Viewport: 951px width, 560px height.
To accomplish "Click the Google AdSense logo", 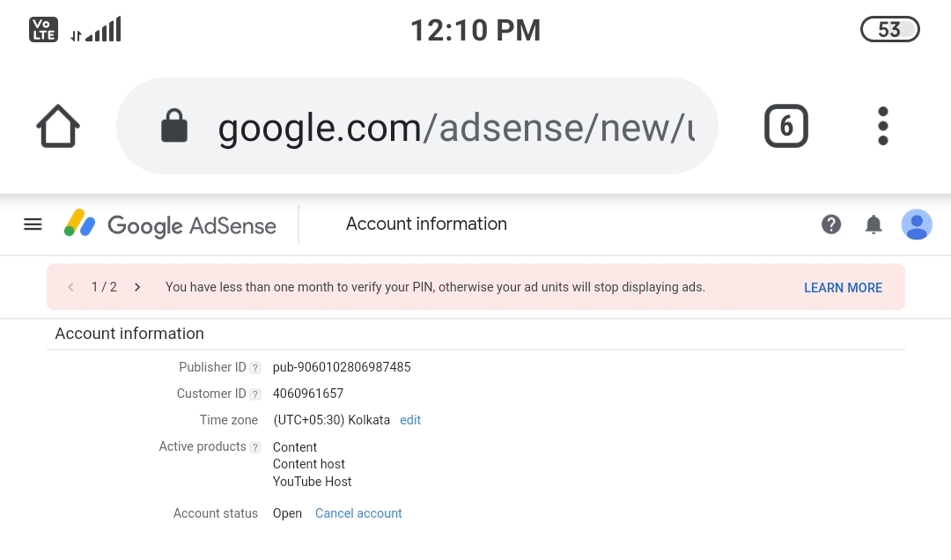I will click(169, 225).
